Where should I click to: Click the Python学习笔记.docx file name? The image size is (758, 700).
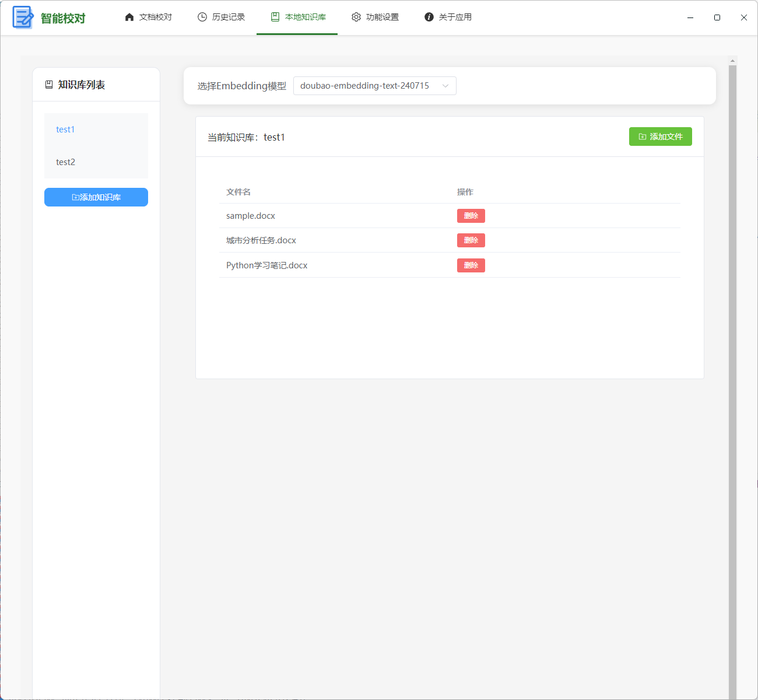(x=267, y=265)
